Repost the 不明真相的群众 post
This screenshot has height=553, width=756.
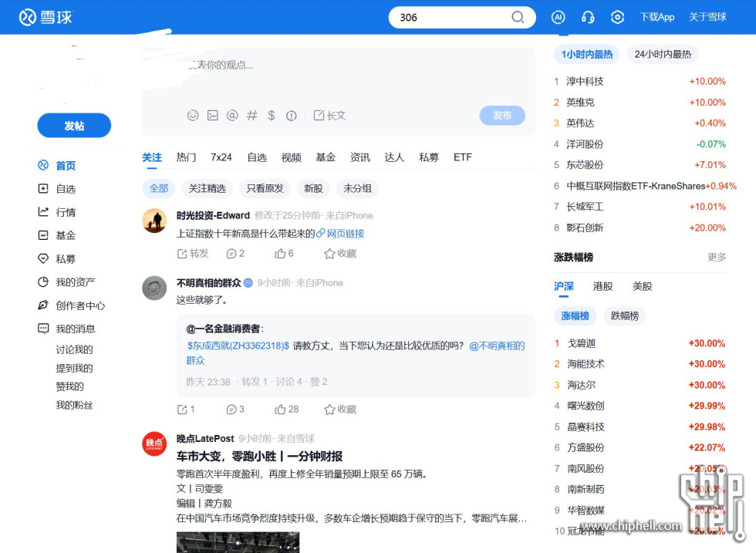pyautogui.click(x=186, y=410)
